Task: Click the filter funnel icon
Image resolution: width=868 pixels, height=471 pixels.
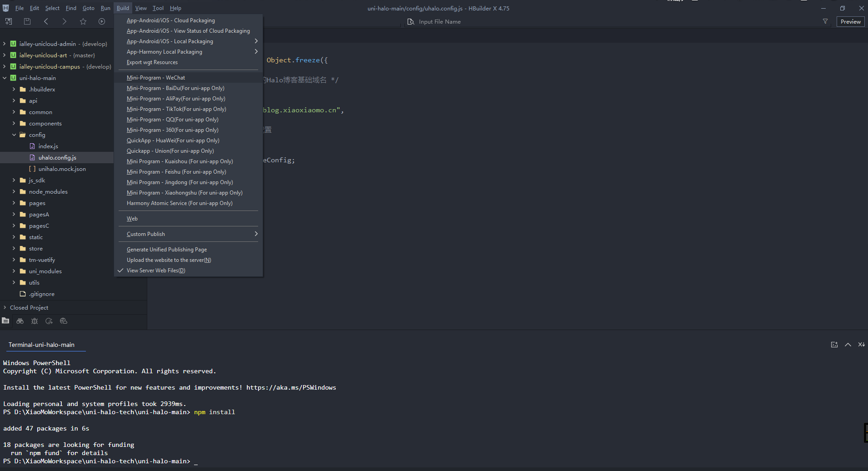Action: (x=825, y=21)
